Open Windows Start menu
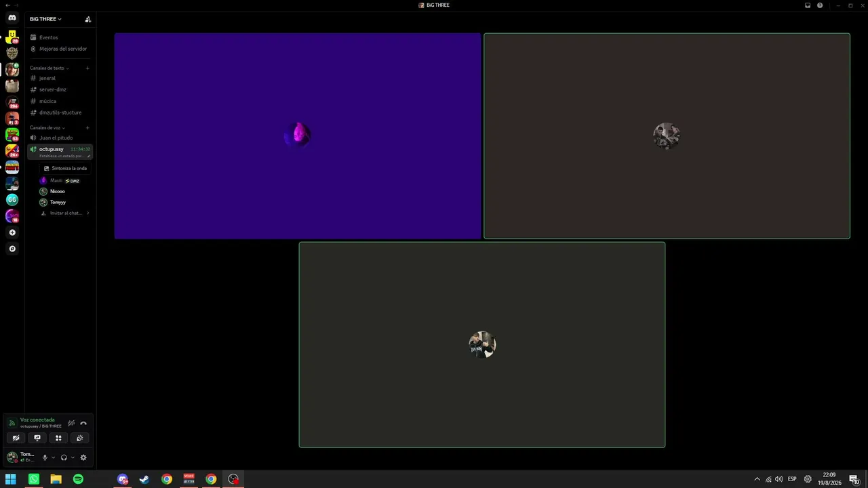868x488 pixels. [11, 479]
